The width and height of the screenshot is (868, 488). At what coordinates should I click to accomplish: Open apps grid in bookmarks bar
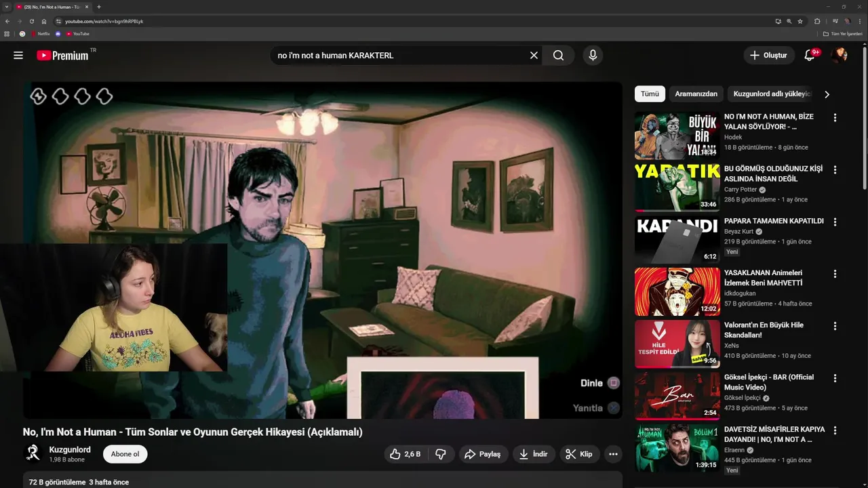(x=7, y=34)
